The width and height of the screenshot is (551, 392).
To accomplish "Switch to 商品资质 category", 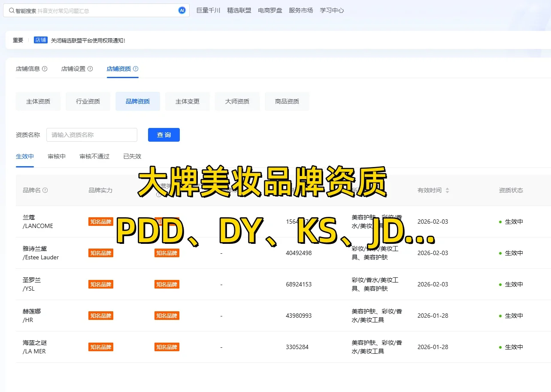I will (x=287, y=101).
